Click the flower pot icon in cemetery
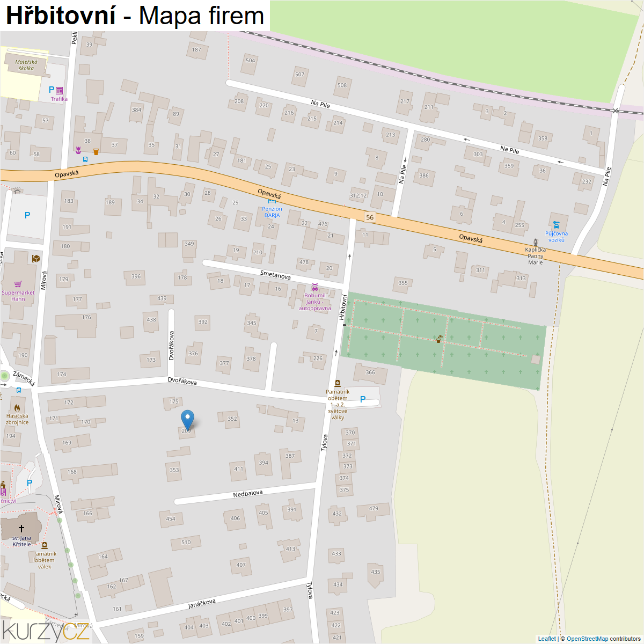644x644 pixels. (439, 339)
